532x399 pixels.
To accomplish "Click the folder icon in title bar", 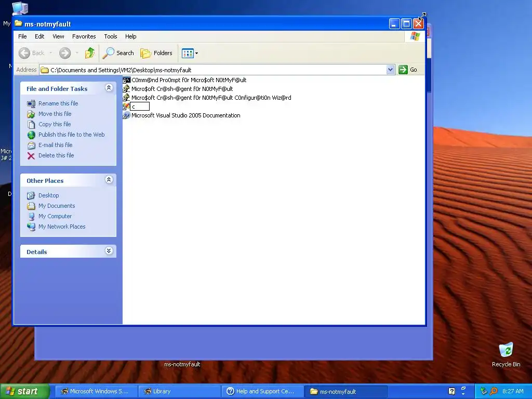I will point(18,23).
